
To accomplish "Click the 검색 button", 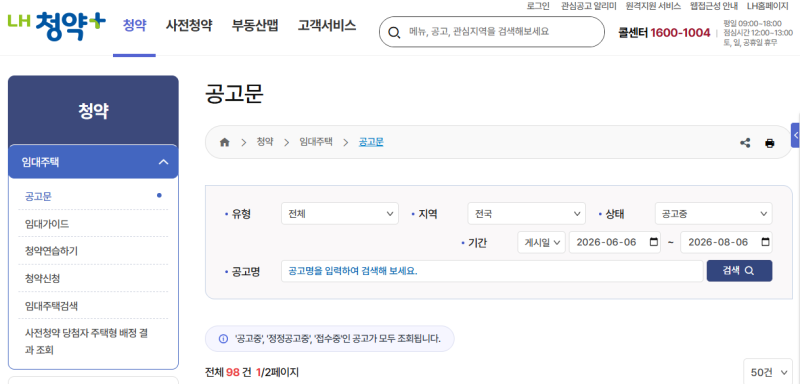I will coord(739,271).
